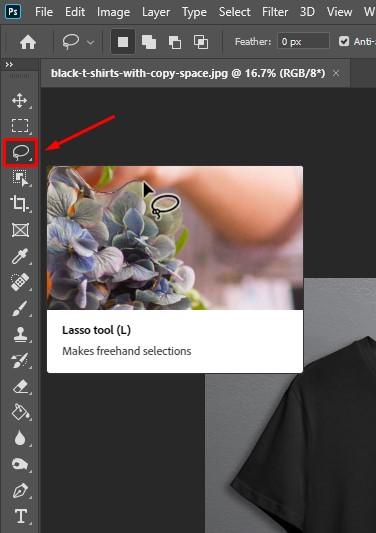Select the Lasso tool in toolbar
Screen dimensions: 376x533
[x=20, y=152]
